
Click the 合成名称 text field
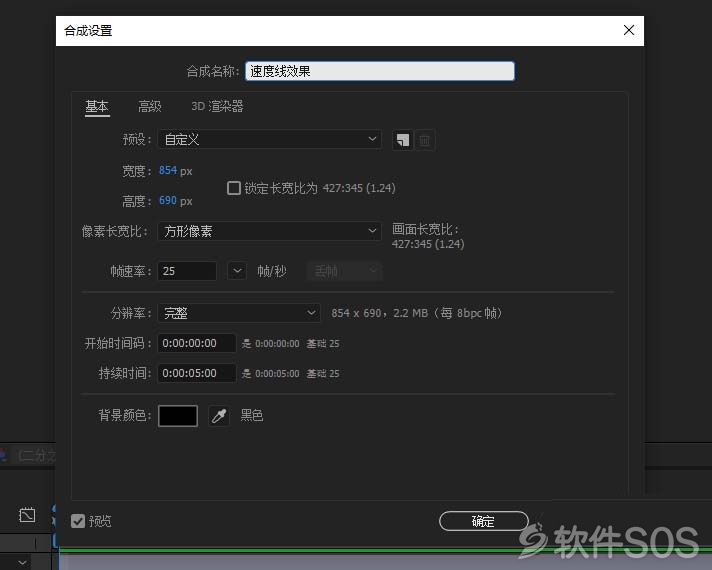380,71
